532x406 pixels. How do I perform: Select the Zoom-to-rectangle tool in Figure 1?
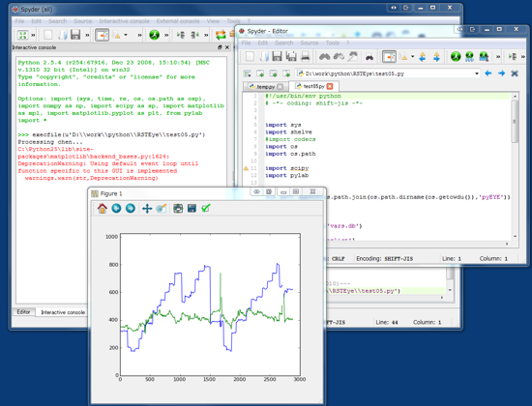(x=162, y=208)
